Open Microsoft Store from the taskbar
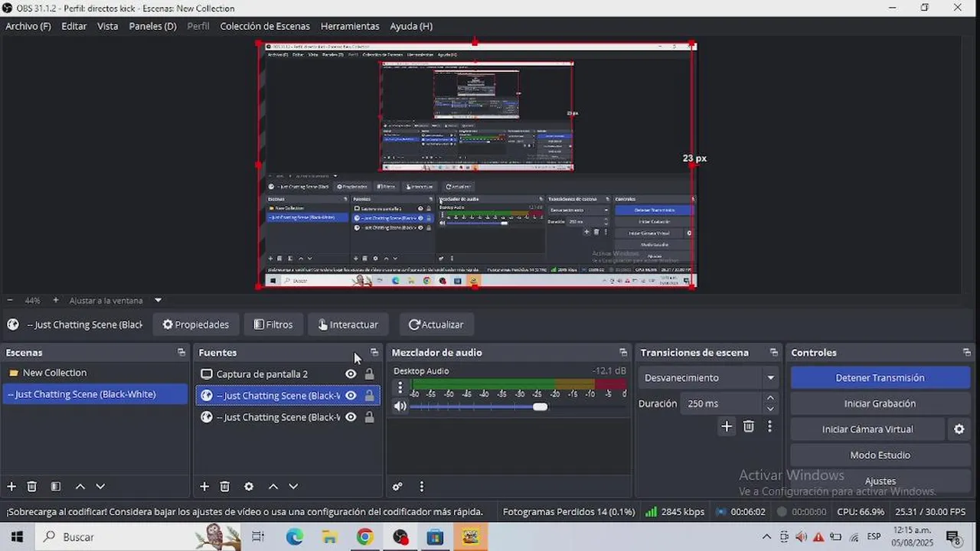The width and height of the screenshot is (980, 551). click(435, 537)
